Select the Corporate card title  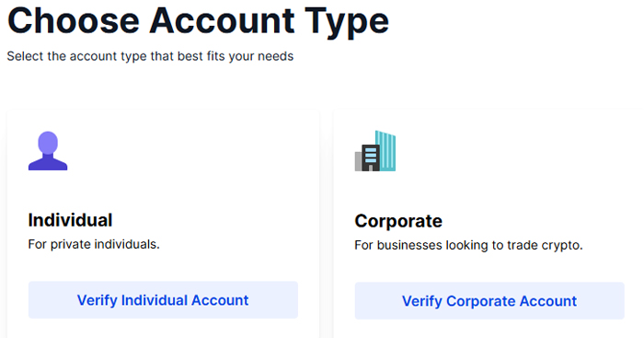click(398, 221)
